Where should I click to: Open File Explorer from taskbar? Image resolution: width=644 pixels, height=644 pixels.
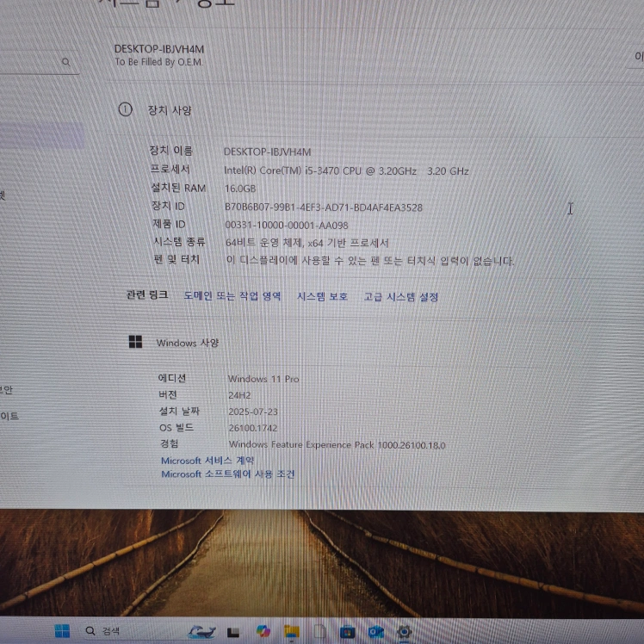pyautogui.click(x=292, y=632)
